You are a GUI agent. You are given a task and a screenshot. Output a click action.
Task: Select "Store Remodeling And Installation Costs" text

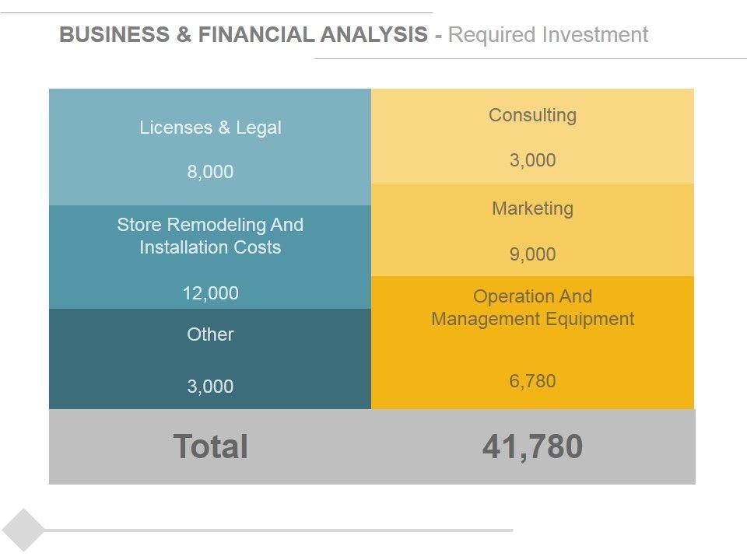point(210,236)
